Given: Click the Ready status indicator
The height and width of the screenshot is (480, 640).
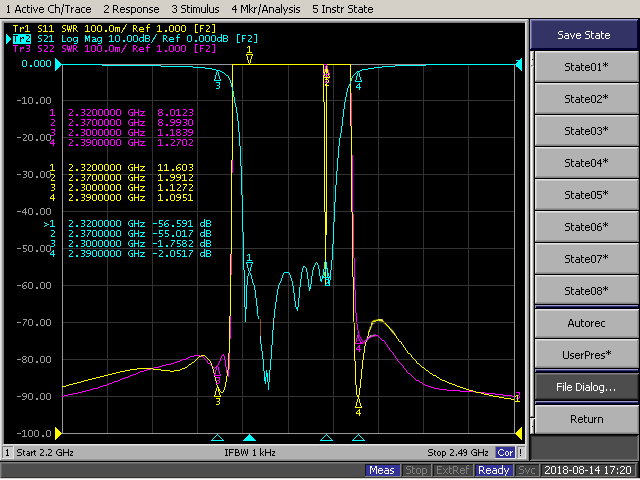Looking at the screenshot, I should coord(493,471).
